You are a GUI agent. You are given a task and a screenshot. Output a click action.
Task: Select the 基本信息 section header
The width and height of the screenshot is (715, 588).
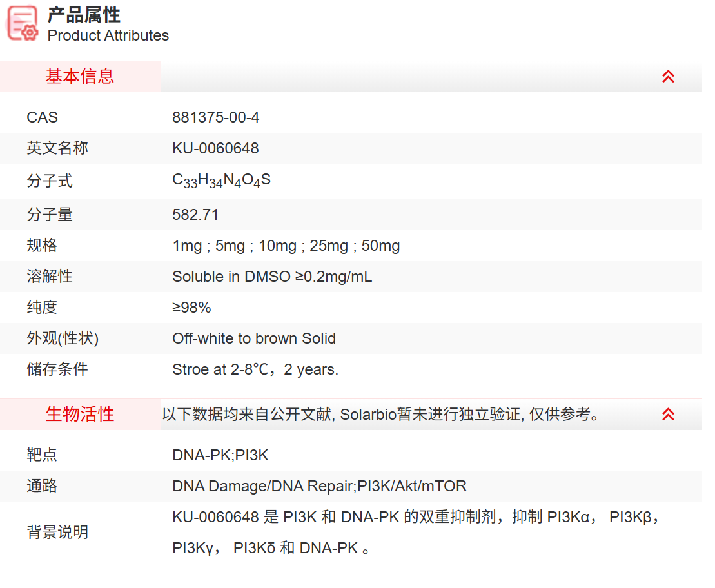pos(80,77)
